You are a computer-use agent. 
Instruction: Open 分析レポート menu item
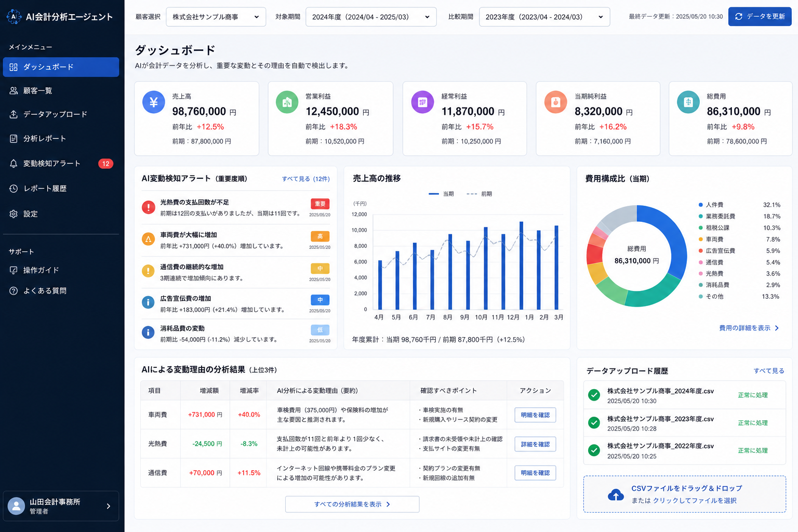click(x=61, y=139)
